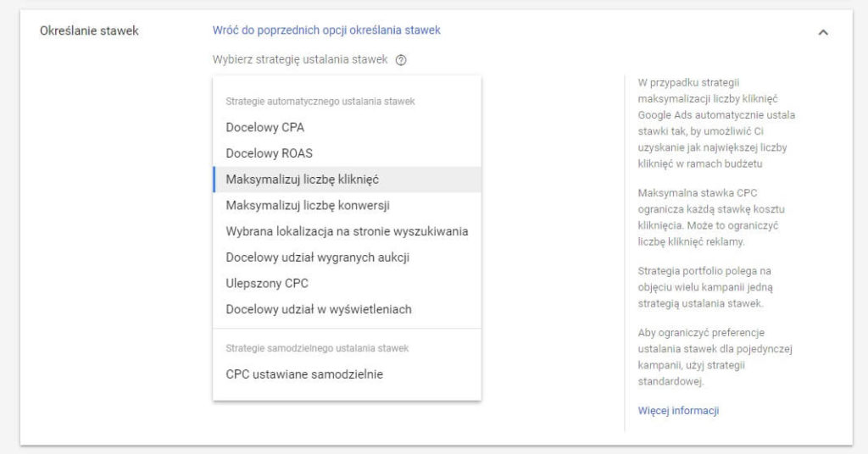Viewport: 868px width, 454px height.
Task: Choose Wybrana lokalizacja na stronie wyszukiwania
Action: coord(347,232)
